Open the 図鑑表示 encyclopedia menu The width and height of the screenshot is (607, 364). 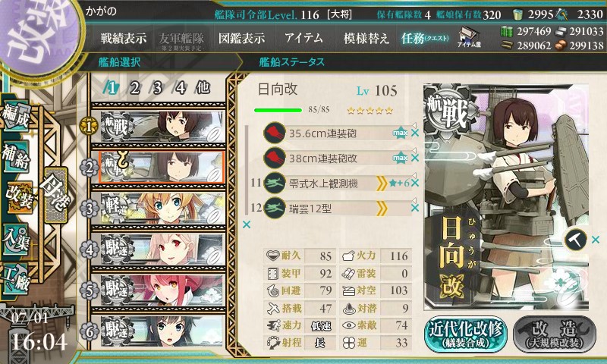pyautogui.click(x=241, y=38)
